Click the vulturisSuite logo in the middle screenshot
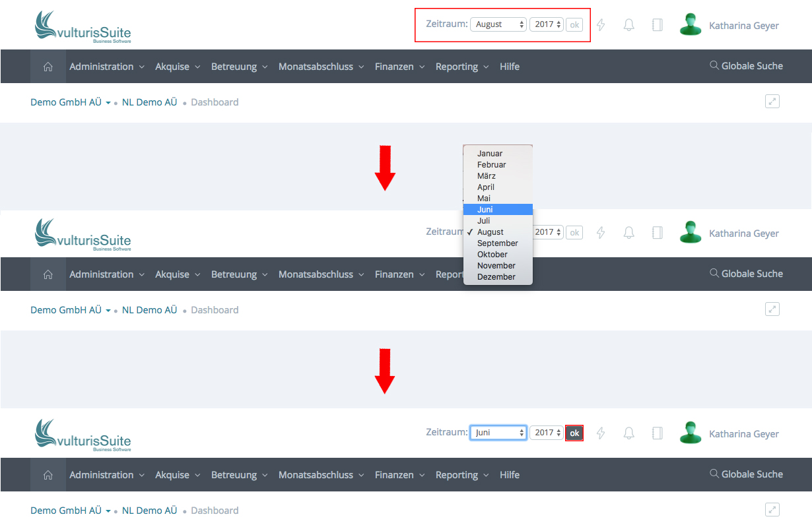The image size is (812, 531). click(x=83, y=234)
